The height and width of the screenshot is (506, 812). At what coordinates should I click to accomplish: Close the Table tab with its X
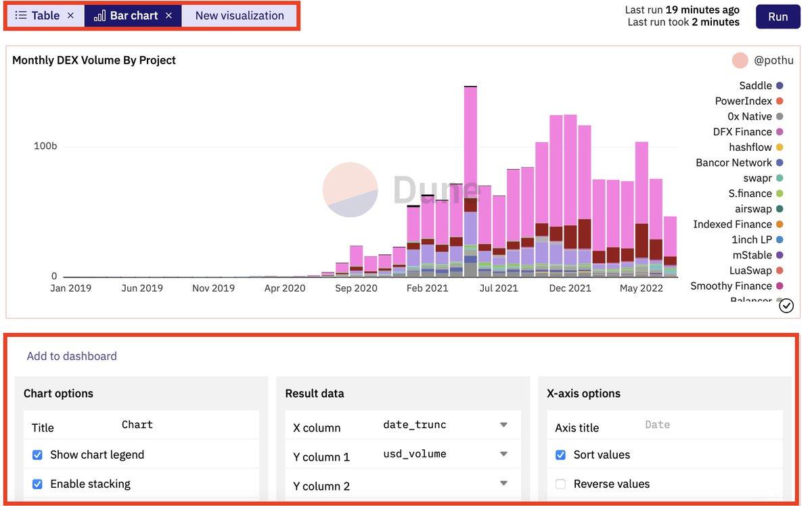tap(70, 16)
